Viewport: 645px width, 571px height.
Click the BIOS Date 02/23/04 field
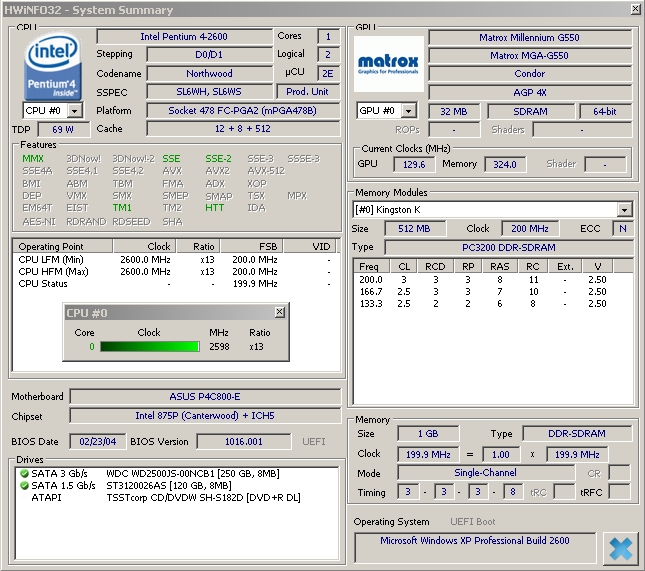[97, 441]
